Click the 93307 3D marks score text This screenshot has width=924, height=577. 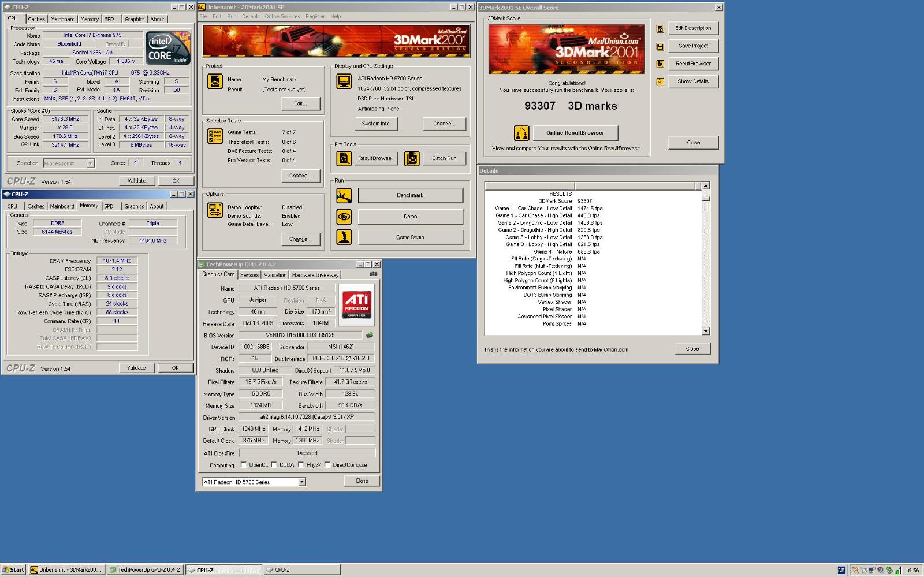[571, 106]
